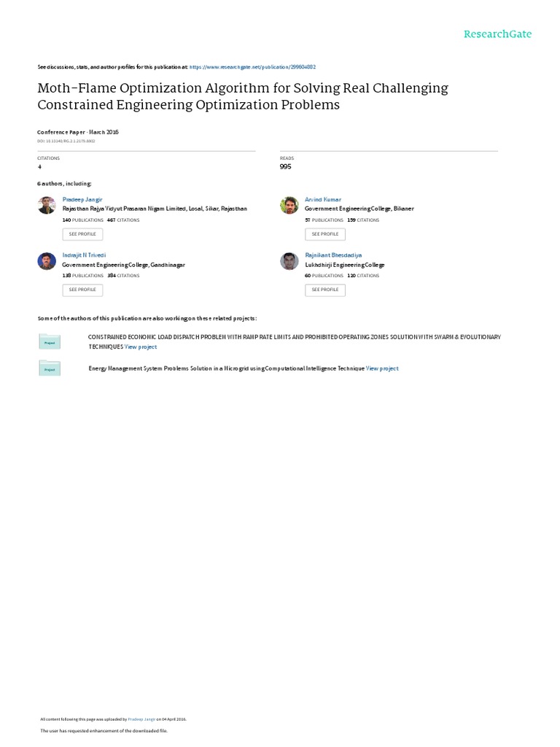The image size is (560, 747).
Task: Open Rajnikant Bhesdadiya author name link
Action: (x=332, y=255)
